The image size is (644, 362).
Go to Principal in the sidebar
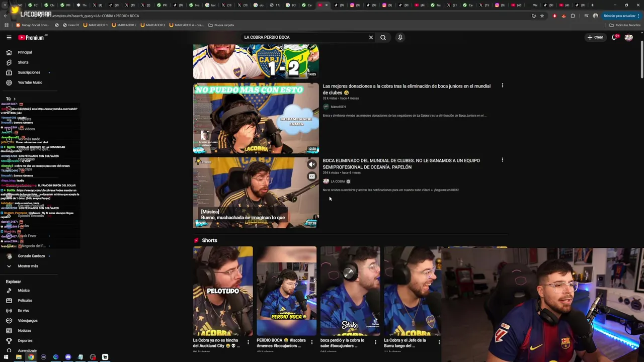[25, 52]
